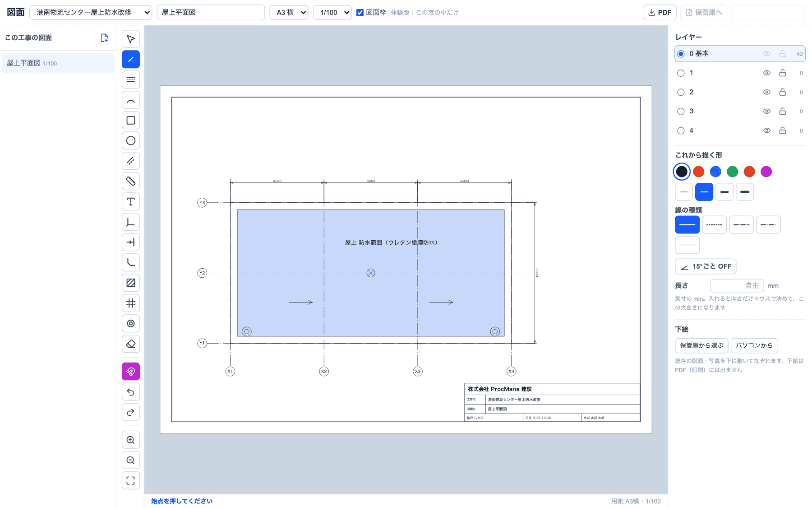This screenshot has width=812, height=508.
Task: Pick the green color swatch
Action: pyautogui.click(x=733, y=172)
